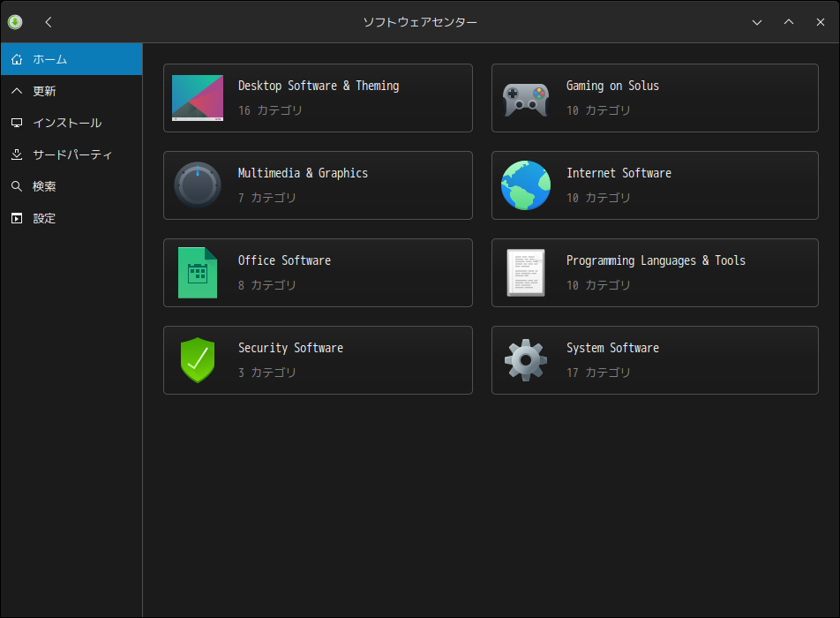Click '10 カテゴリ' under Gaming on Solus
Screen dimensions: 840x618
(598, 110)
